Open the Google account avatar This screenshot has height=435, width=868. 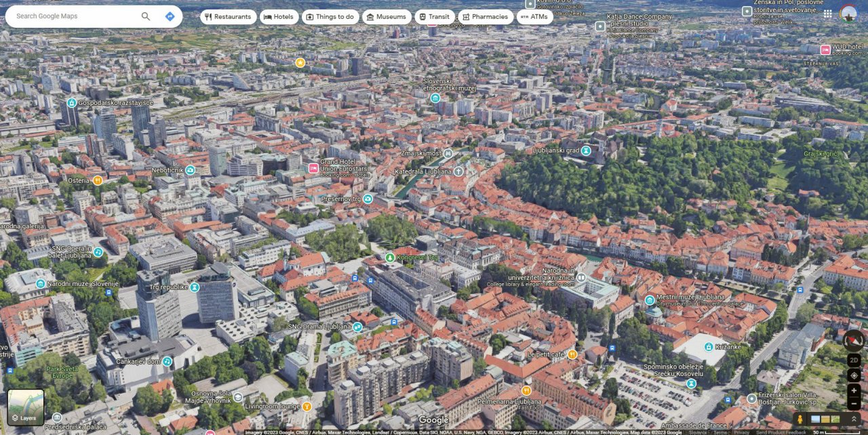coord(848,14)
